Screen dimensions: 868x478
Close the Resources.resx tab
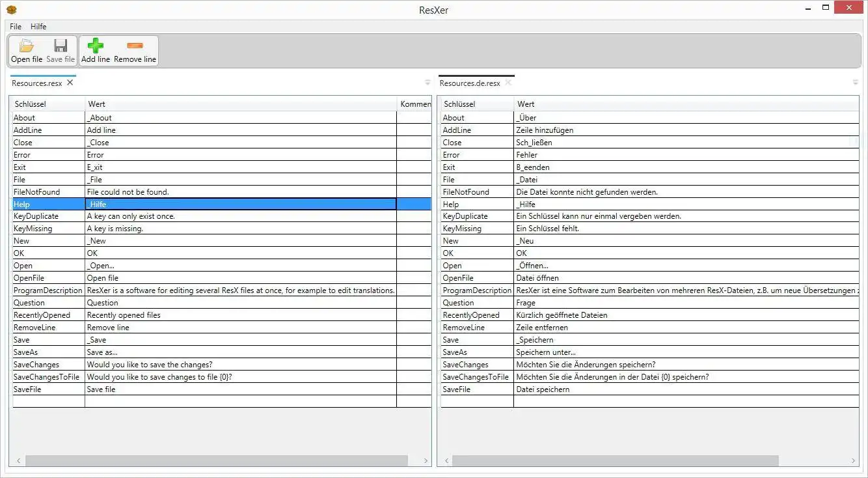pyautogui.click(x=70, y=83)
